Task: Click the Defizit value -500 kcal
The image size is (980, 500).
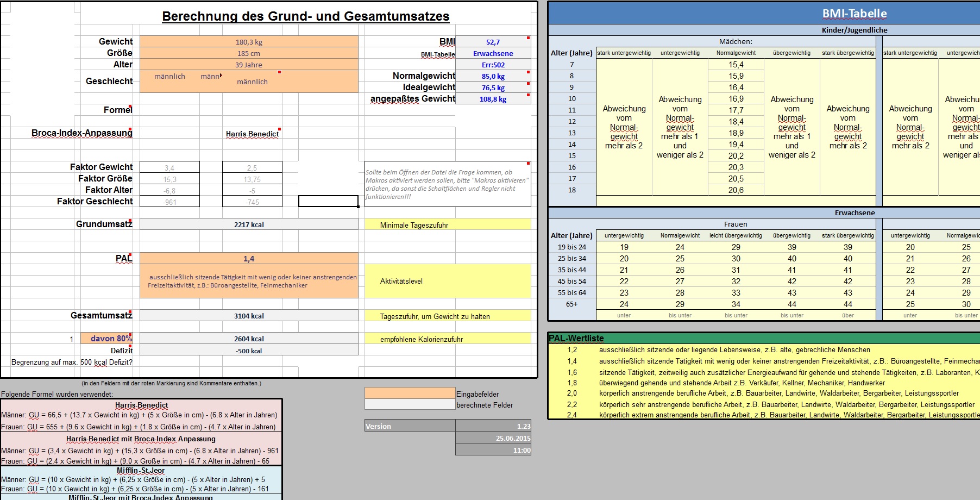Action: [x=249, y=351]
